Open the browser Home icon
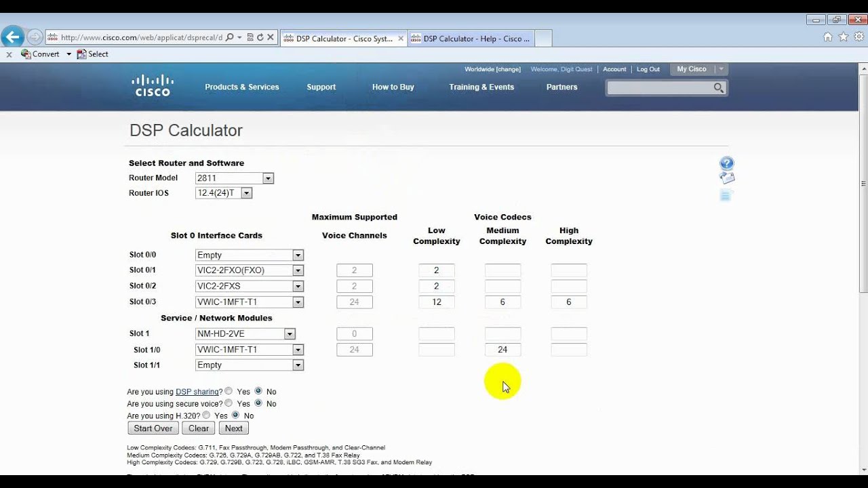This screenshot has height=488, width=868. point(827,37)
